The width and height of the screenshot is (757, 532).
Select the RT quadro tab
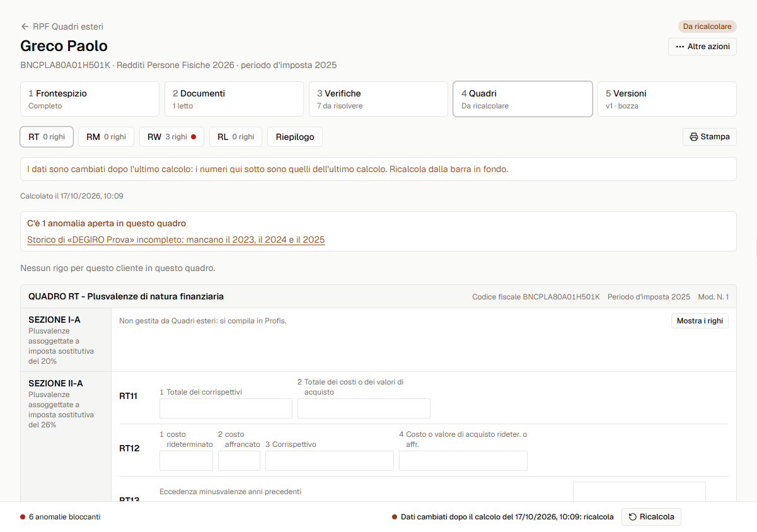click(47, 137)
